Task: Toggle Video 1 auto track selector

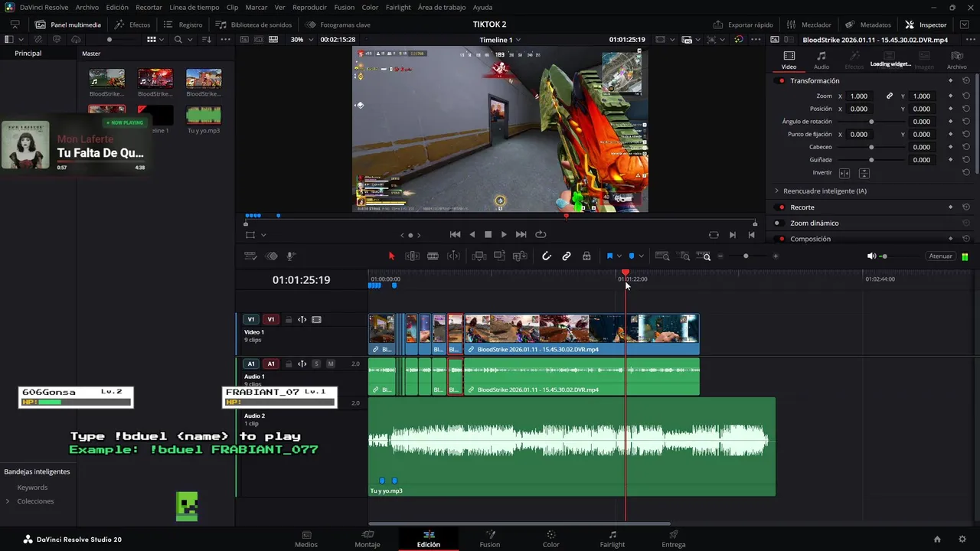Action: [x=302, y=320]
